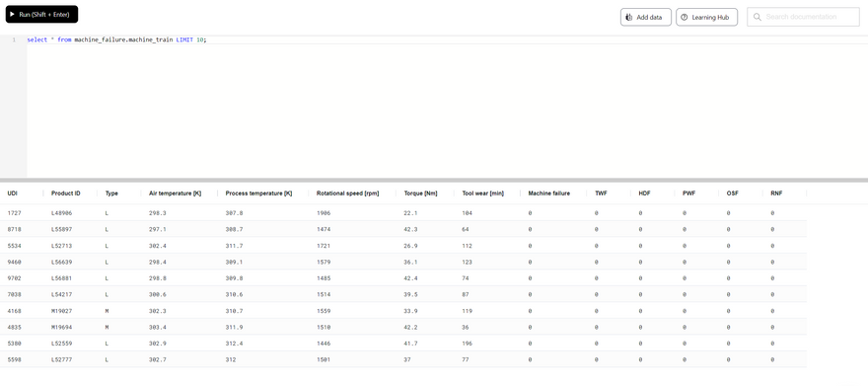Click torque value 36.1
This screenshot has width=868, height=386.
coord(410,262)
